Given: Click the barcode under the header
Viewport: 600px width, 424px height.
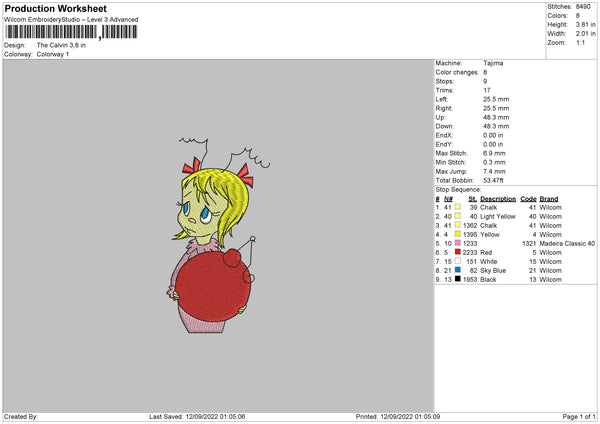Looking at the screenshot, I should pos(71,32).
